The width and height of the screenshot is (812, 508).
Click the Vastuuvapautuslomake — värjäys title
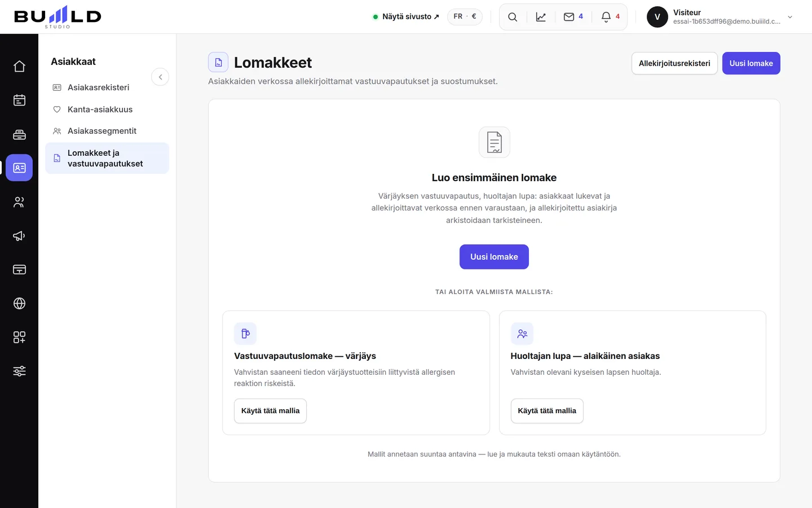pos(305,356)
